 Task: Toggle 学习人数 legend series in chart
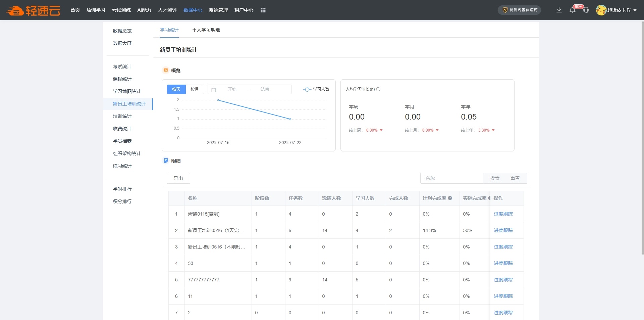316,89
